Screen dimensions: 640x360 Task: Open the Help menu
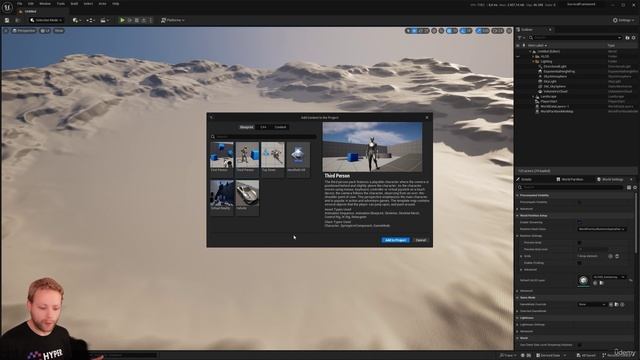point(116,4)
